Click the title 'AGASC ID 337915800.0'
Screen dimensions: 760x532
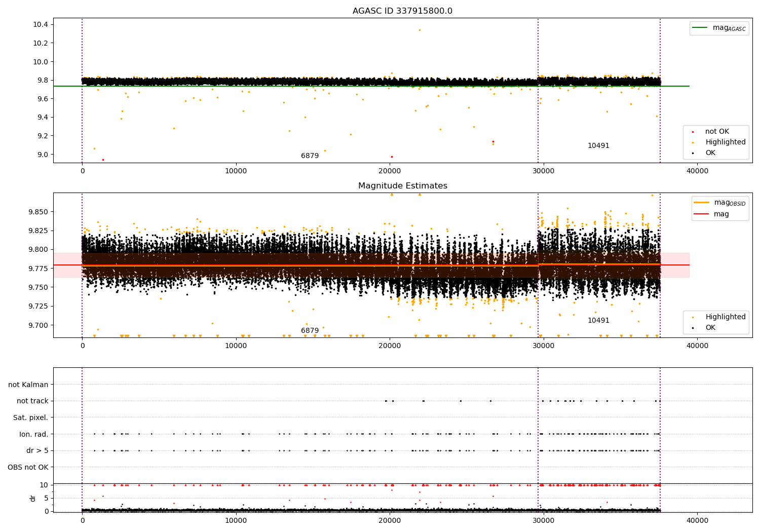coord(402,11)
